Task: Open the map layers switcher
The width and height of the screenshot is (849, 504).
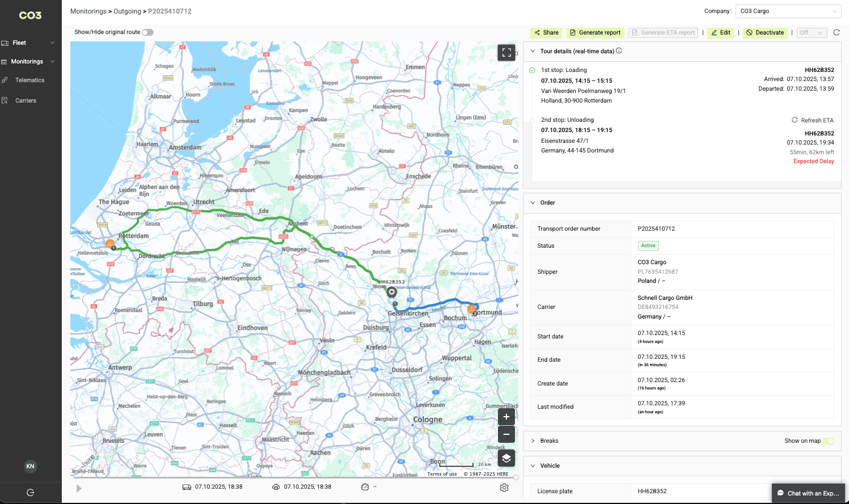Action: click(x=506, y=458)
